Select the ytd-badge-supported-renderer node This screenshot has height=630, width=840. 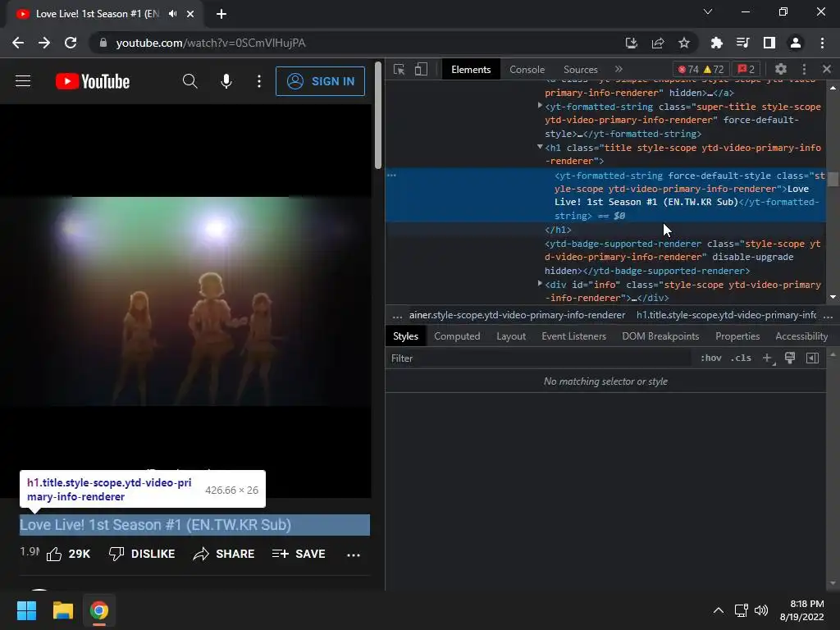tap(682, 257)
